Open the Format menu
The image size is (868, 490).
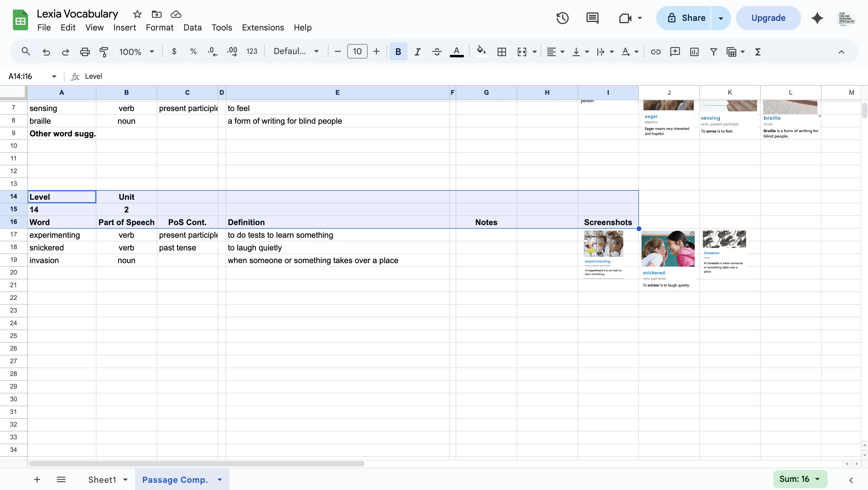[x=160, y=27]
